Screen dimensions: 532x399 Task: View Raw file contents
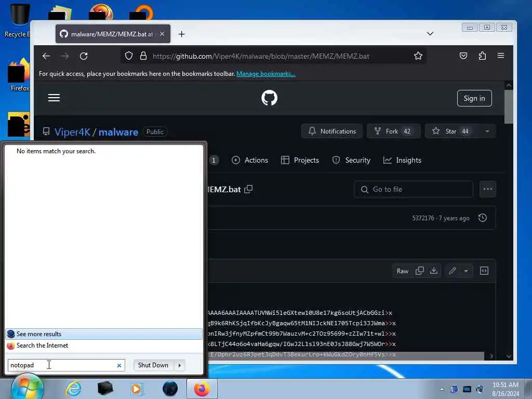tap(403, 271)
